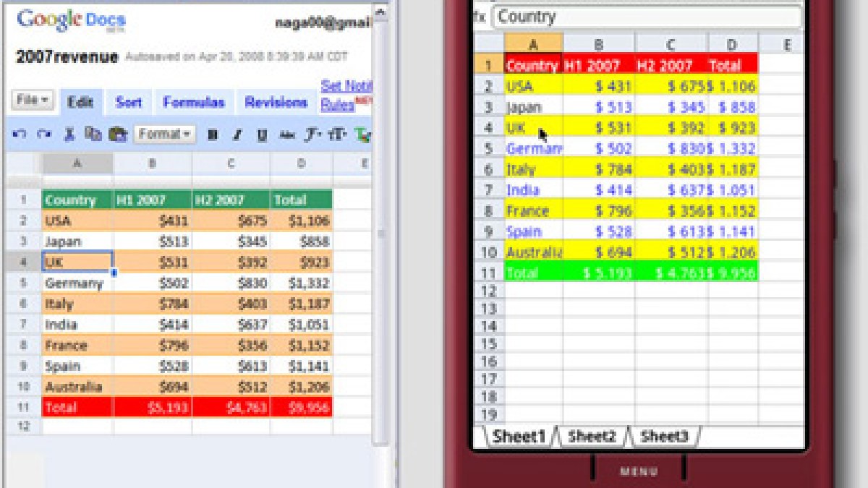The height and width of the screenshot is (488, 868).
Task: Click the Redo arrow icon
Action: [x=44, y=134]
